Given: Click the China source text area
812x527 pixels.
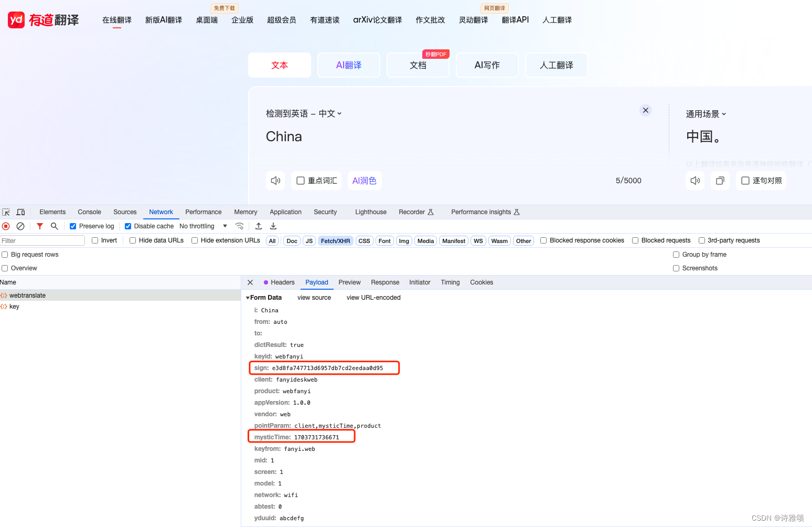Looking at the screenshot, I should pos(284,136).
